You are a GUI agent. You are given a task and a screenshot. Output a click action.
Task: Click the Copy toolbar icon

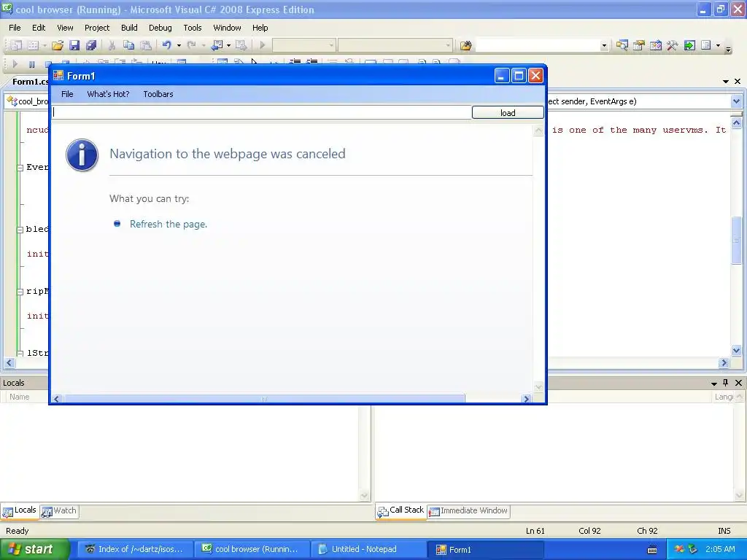click(128, 45)
